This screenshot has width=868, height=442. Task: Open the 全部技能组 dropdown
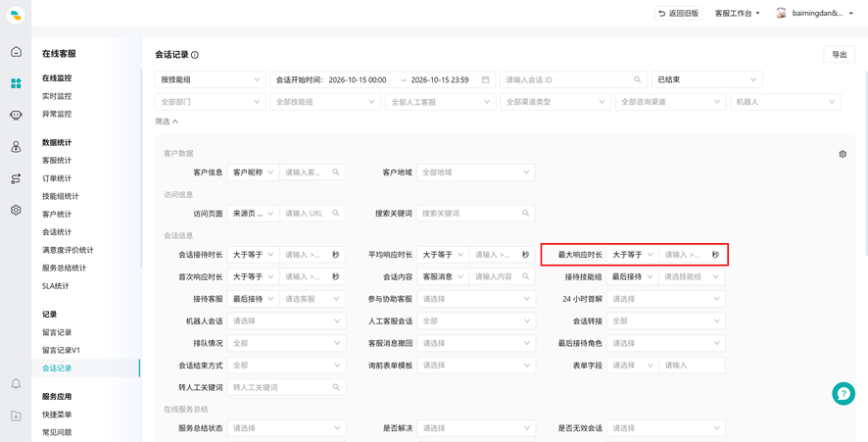325,102
